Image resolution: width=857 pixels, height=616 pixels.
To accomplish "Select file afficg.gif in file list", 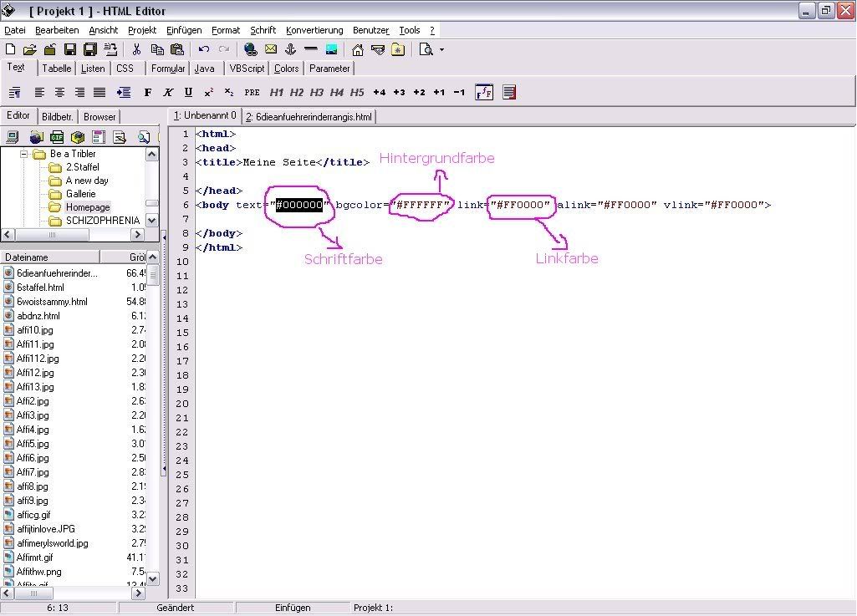I will point(33,515).
